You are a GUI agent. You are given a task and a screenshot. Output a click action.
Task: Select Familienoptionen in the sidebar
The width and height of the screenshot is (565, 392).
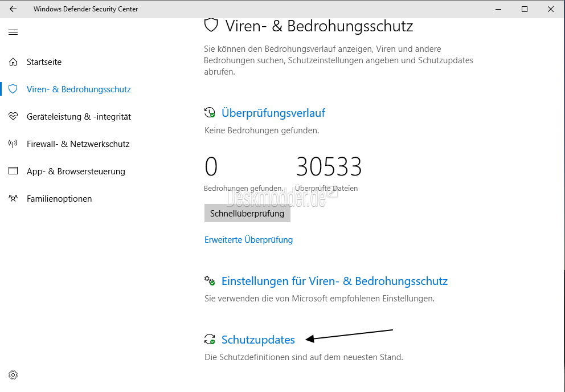pos(59,199)
